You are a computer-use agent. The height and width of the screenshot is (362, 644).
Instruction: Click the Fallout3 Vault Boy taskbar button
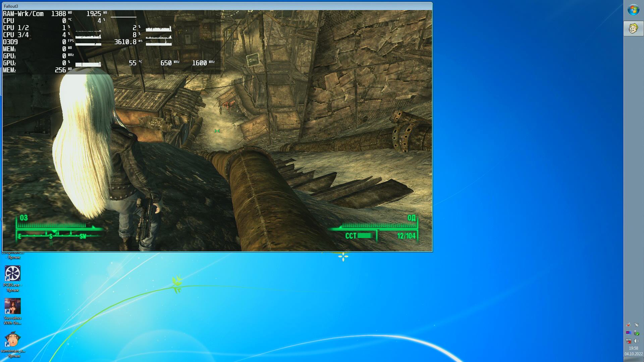[x=633, y=28]
